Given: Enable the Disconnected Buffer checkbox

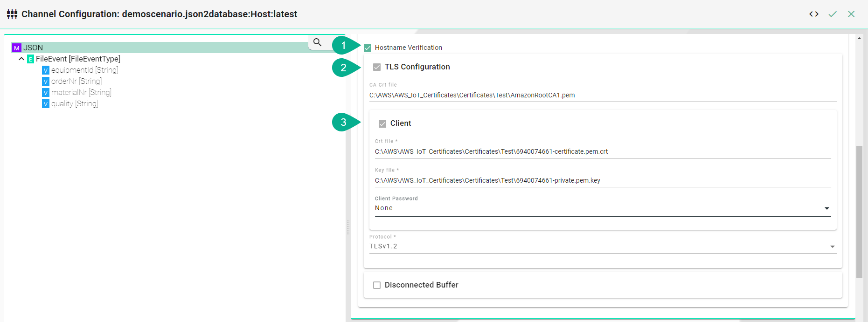Looking at the screenshot, I should tap(377, 285).
